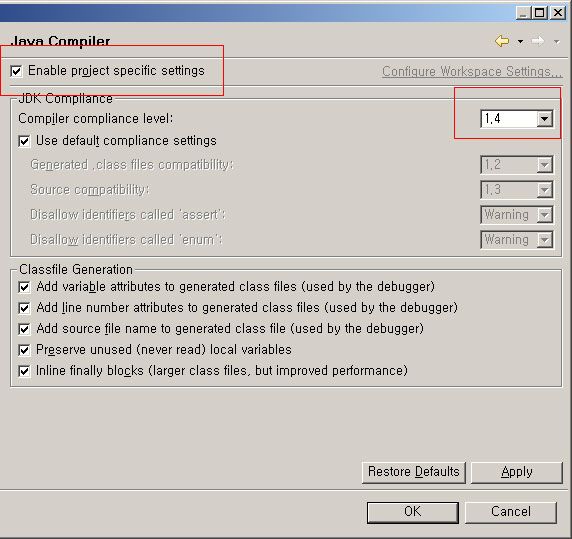Toggle Inline finally blocks checkbox
The image size is (572, 539).
point(24,371)
